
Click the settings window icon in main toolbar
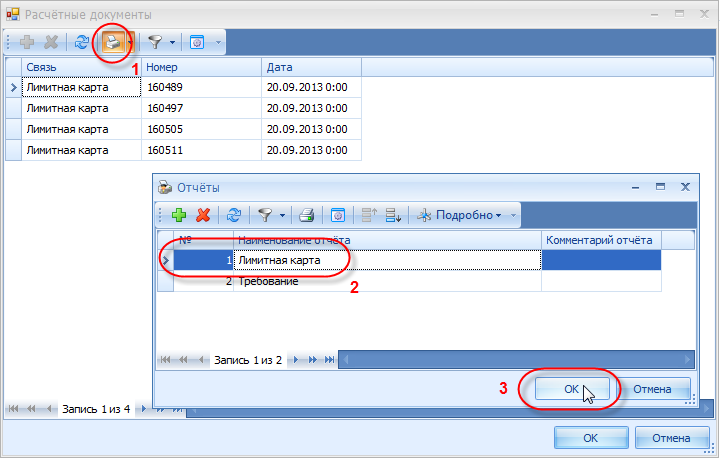point(197,42)
